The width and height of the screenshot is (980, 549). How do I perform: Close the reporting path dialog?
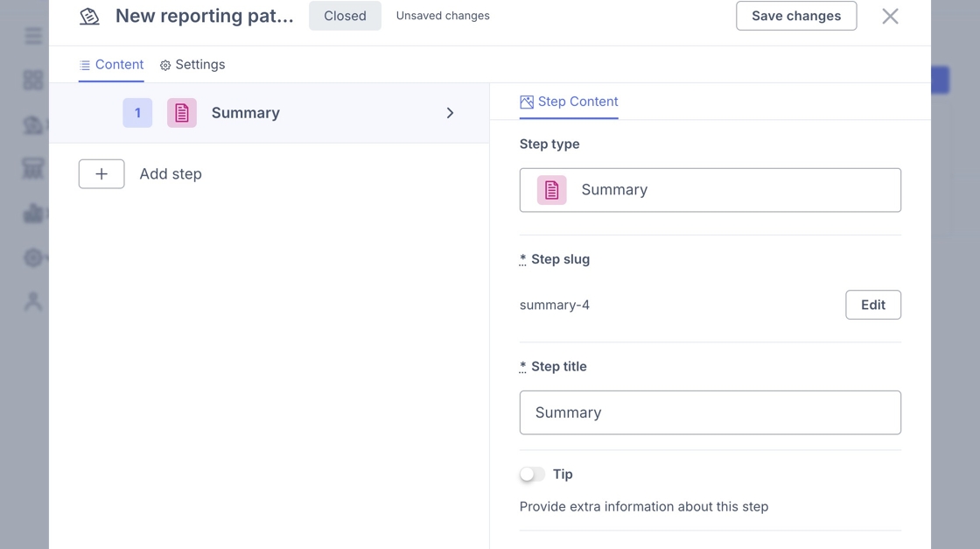click(890, 16)
